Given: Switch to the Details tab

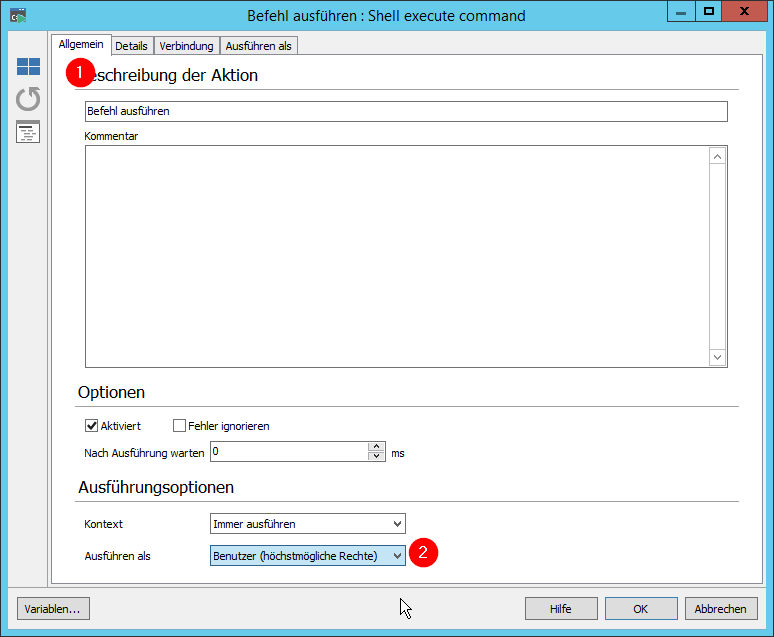Looking at the screenshot, I should [x=131, y=46].
